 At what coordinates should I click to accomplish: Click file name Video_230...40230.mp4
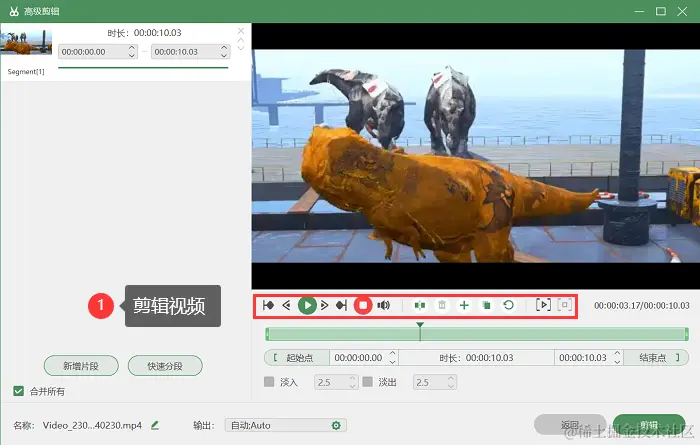coord(92,425)
